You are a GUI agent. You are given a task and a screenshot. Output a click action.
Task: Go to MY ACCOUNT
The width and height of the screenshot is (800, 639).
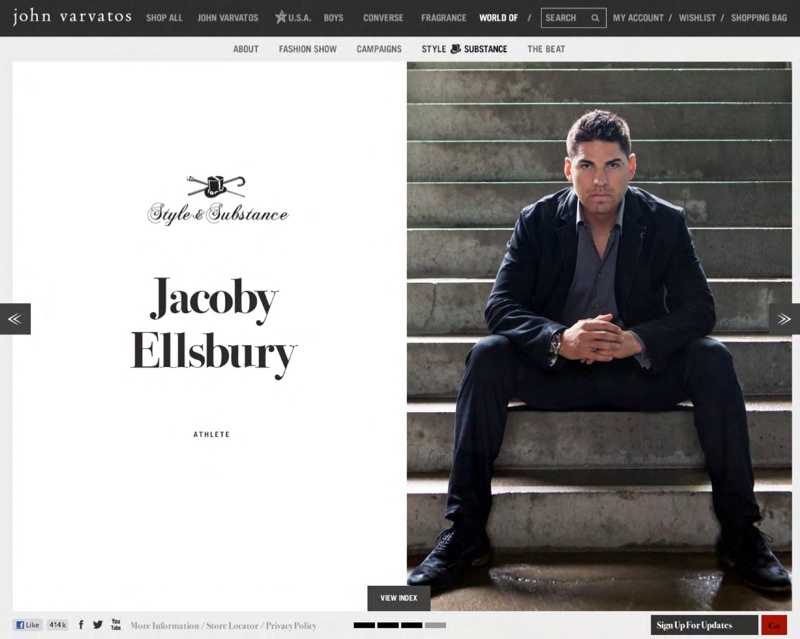click(x=638, y=18)
